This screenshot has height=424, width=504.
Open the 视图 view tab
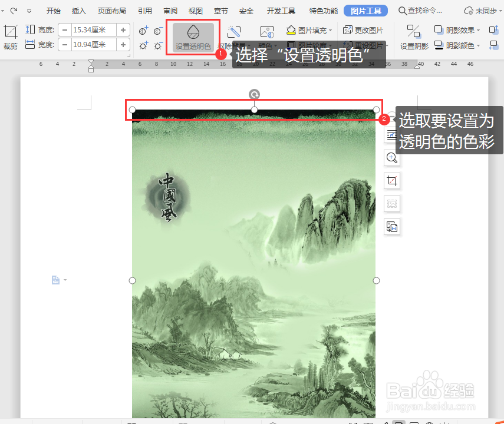(196, 11)
